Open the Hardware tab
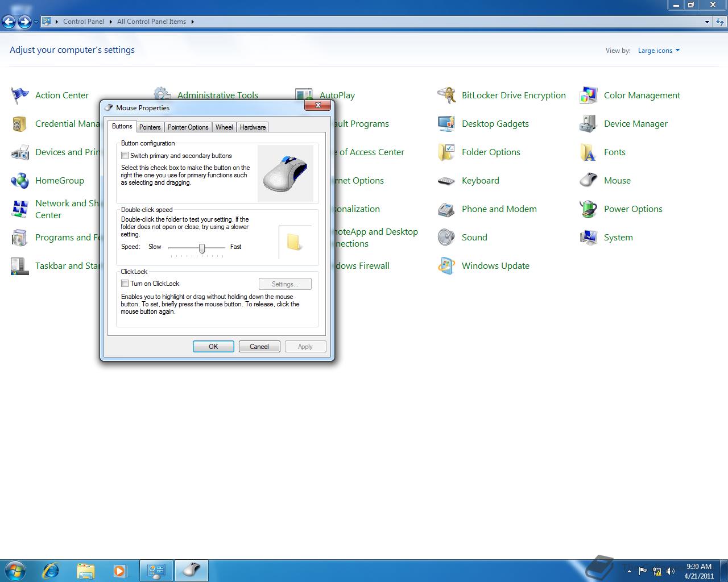Image resolution: width=728 pixels, height=582 pixels. click(253, 127)
